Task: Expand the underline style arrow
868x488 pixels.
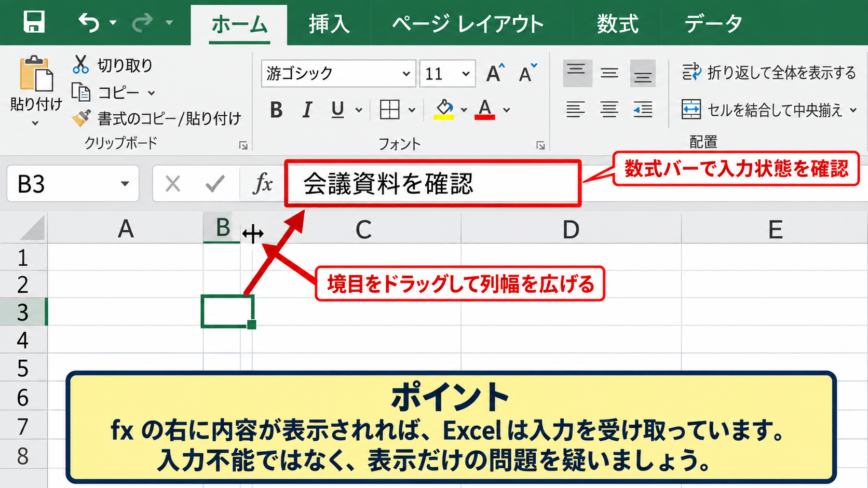Action: [359, 110]
